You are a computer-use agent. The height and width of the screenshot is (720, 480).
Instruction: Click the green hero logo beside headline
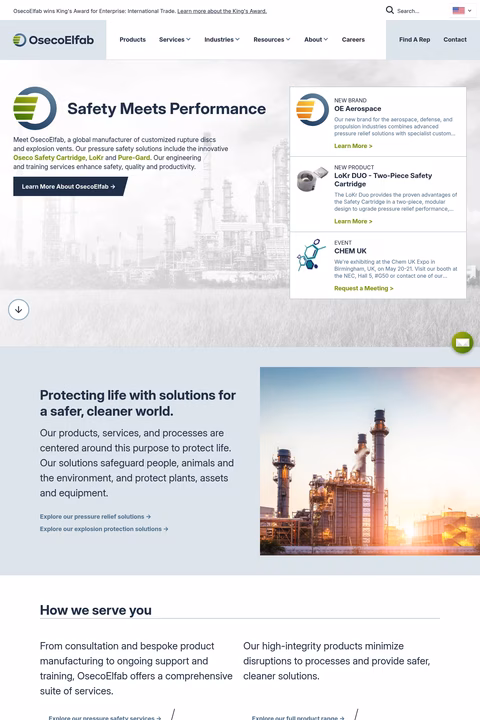34,108
